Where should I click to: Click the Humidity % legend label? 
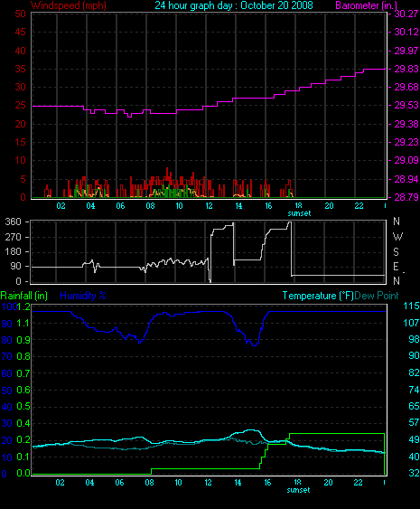(83, 296)
